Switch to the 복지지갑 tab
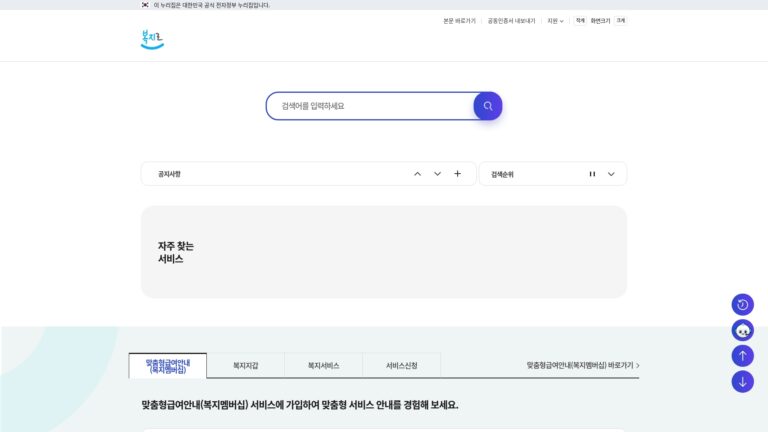768x432 pixels. (245, 366)
